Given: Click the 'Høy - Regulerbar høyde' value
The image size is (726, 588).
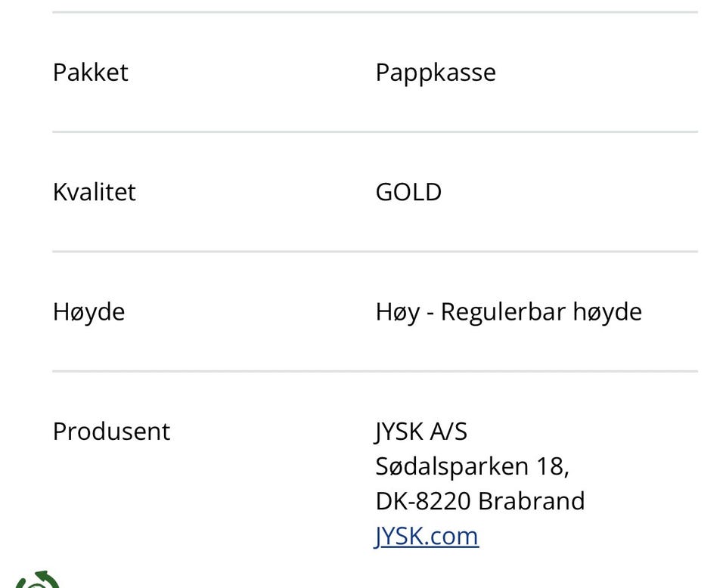Looking at the screenshot, I should click(508, 312).
